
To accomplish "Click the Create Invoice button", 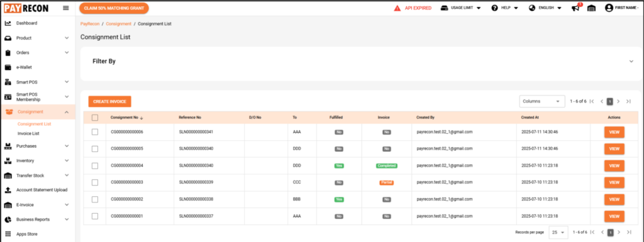I will click(109, 101).
